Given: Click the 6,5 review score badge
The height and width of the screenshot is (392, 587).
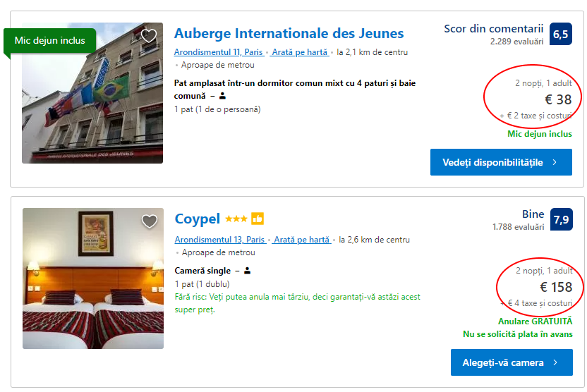Looking at the screenshot, I should point(561,34).
